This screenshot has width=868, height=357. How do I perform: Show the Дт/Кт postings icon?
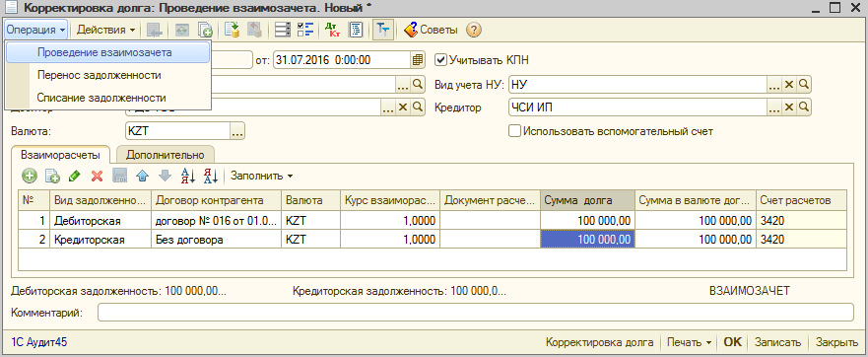pos(333,30)
